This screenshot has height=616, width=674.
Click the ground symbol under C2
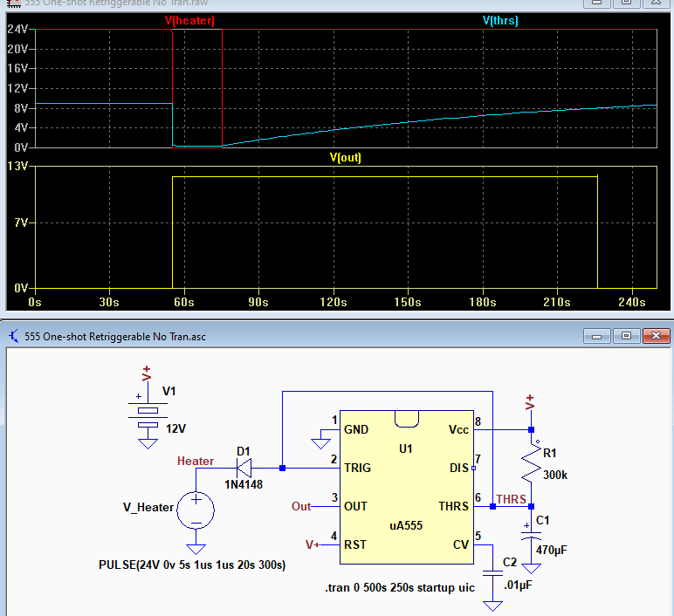coord(492,606)
